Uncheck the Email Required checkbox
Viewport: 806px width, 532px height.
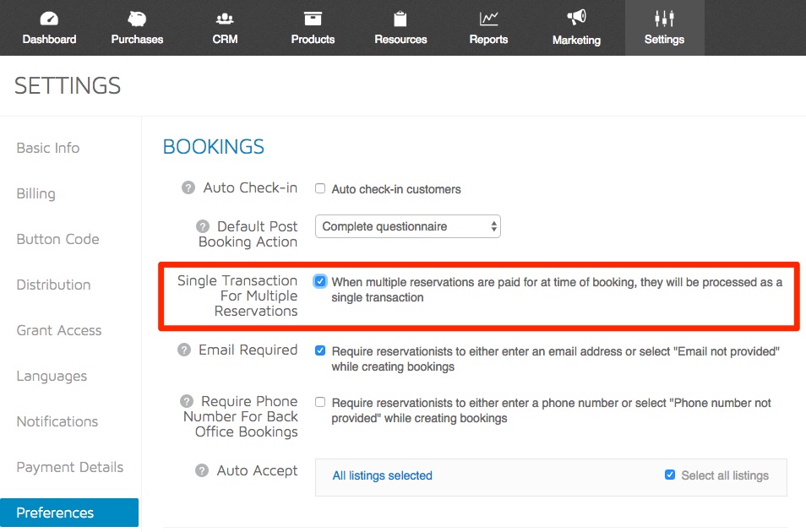pos(319,350)
